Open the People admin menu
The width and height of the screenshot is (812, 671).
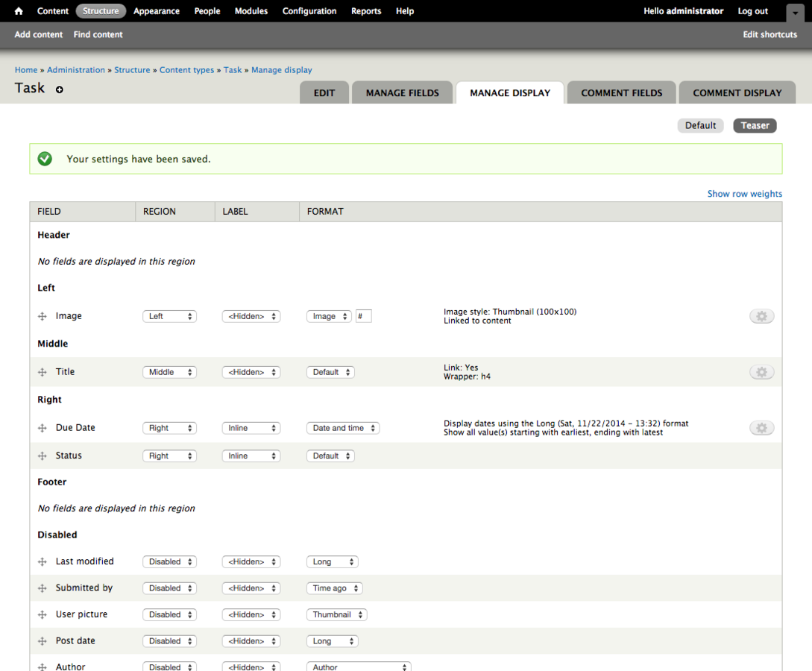[207, 11]
